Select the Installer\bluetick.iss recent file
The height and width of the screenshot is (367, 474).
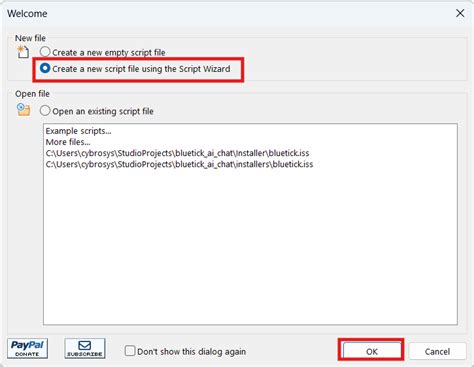pyautogui.click(x=177, y=153)
